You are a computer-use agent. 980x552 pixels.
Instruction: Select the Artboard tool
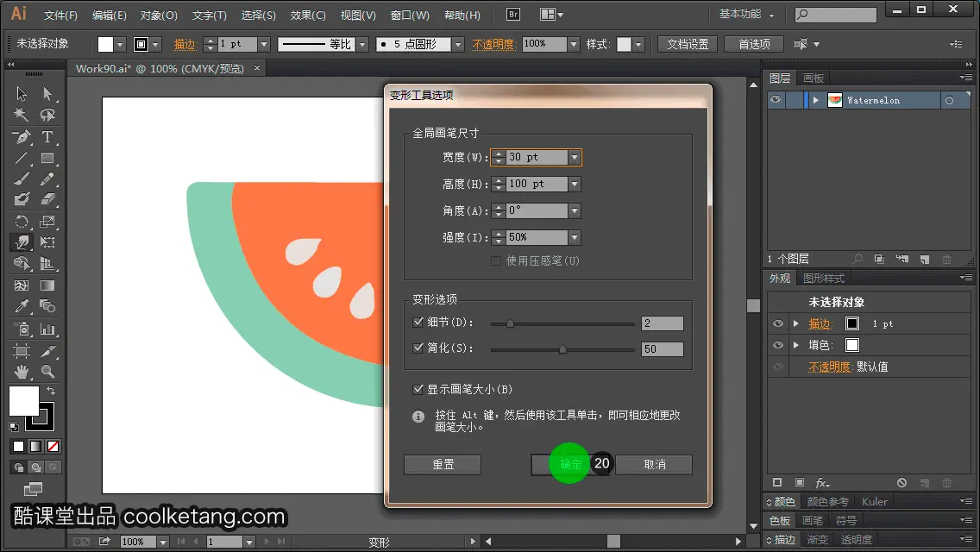point(22,351)
